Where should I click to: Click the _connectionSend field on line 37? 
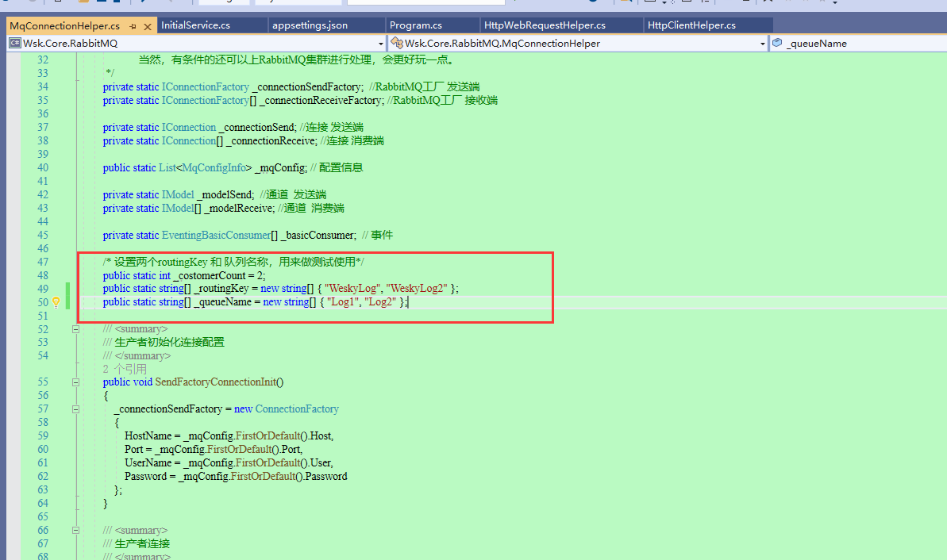coord(257,128)
